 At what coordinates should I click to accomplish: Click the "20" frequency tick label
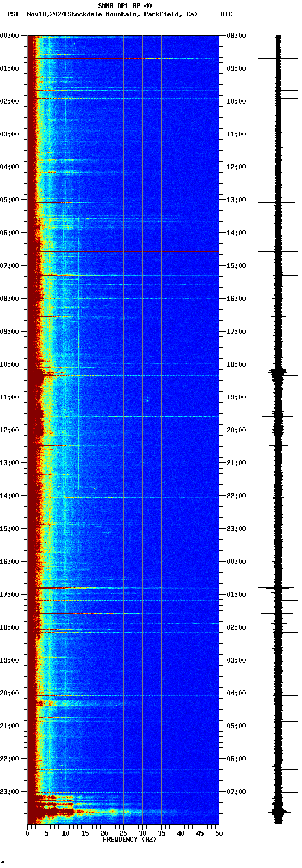tap(104, 833)
